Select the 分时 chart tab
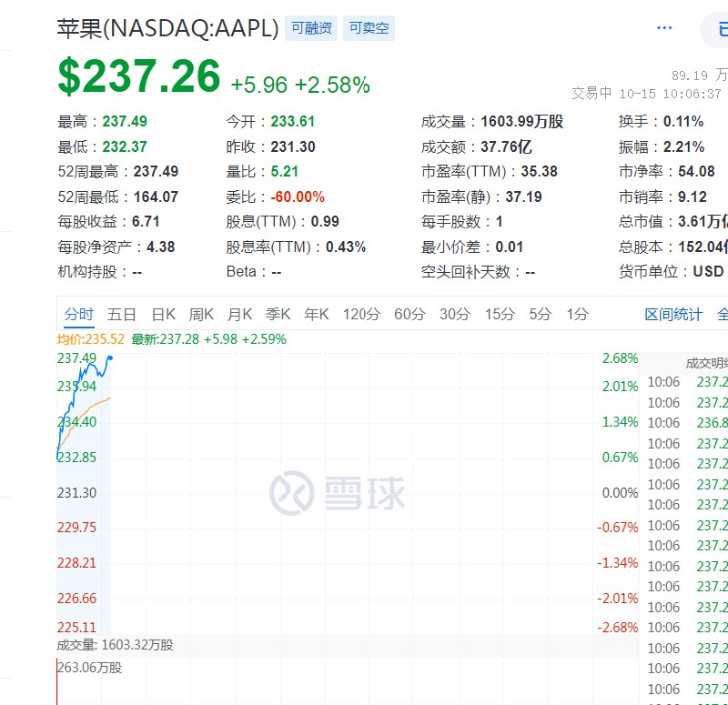This screenshot has width=728, height=705. (79, 314)
